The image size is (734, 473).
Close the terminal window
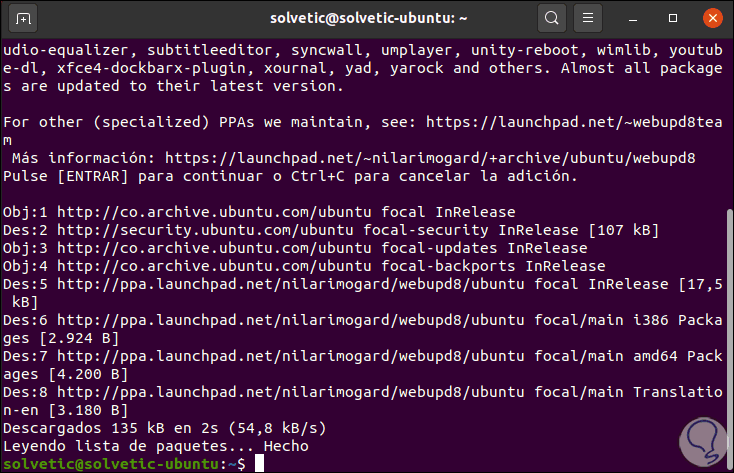712,18
